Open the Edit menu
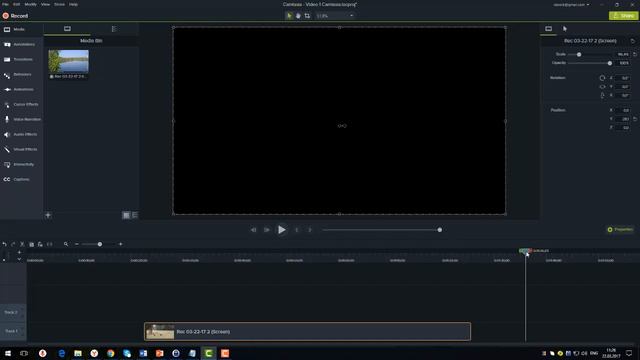640x360 pixels. tap(16, 4)
